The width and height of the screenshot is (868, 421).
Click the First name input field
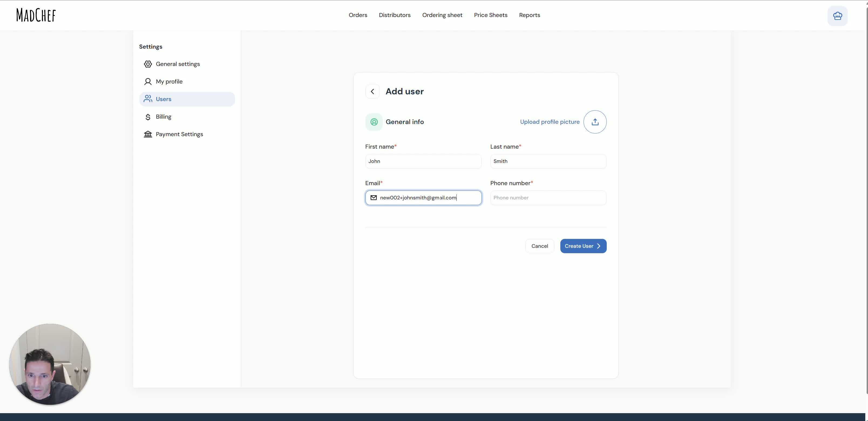point(423,161)
